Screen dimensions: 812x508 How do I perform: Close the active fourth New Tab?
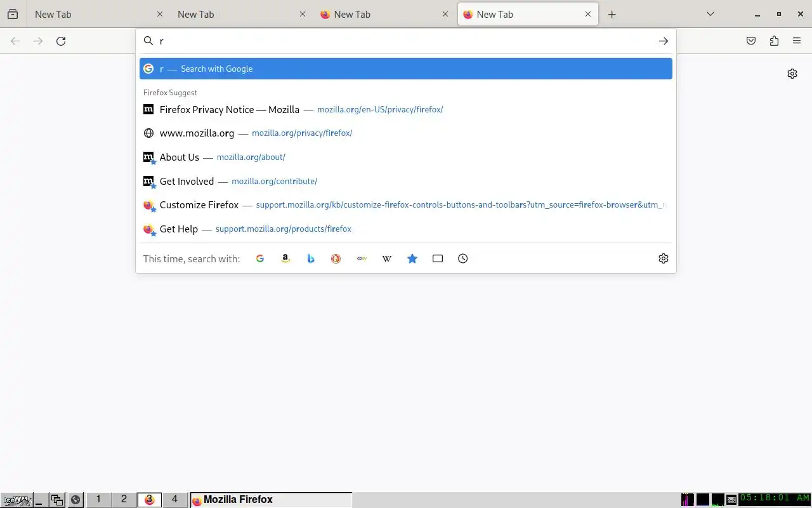(588, 14)
